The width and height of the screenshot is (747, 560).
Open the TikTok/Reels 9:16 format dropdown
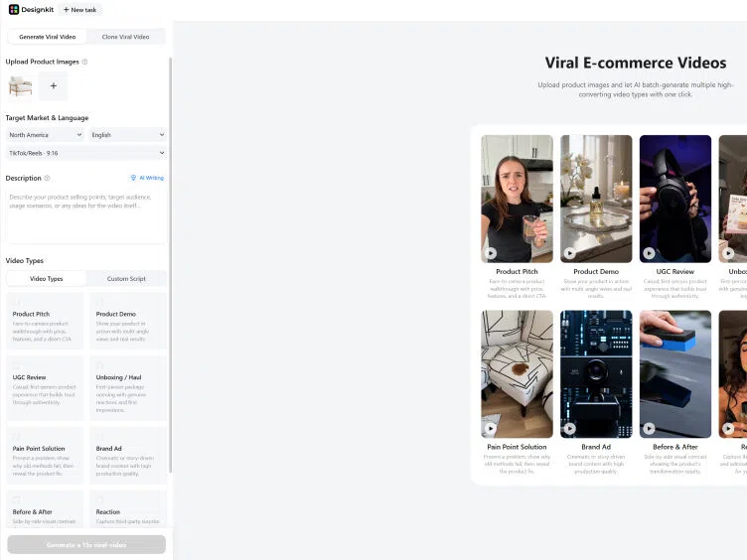86,153
